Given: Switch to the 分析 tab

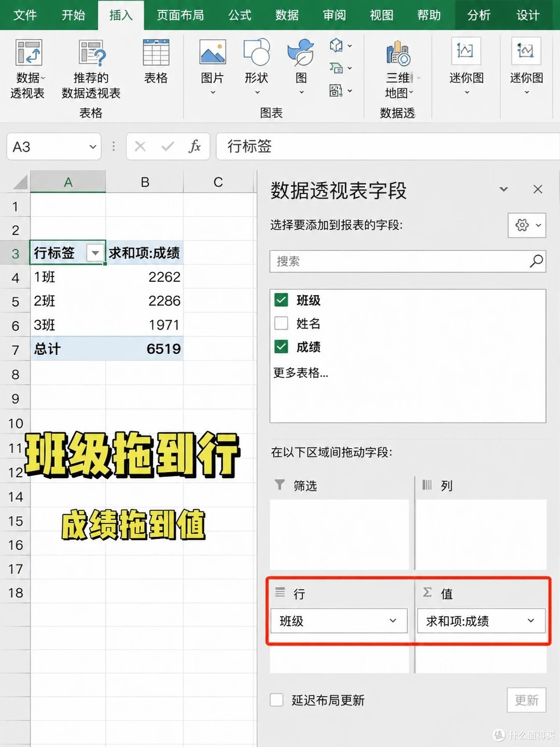Looking at the screenshot, I should (479, 15).
